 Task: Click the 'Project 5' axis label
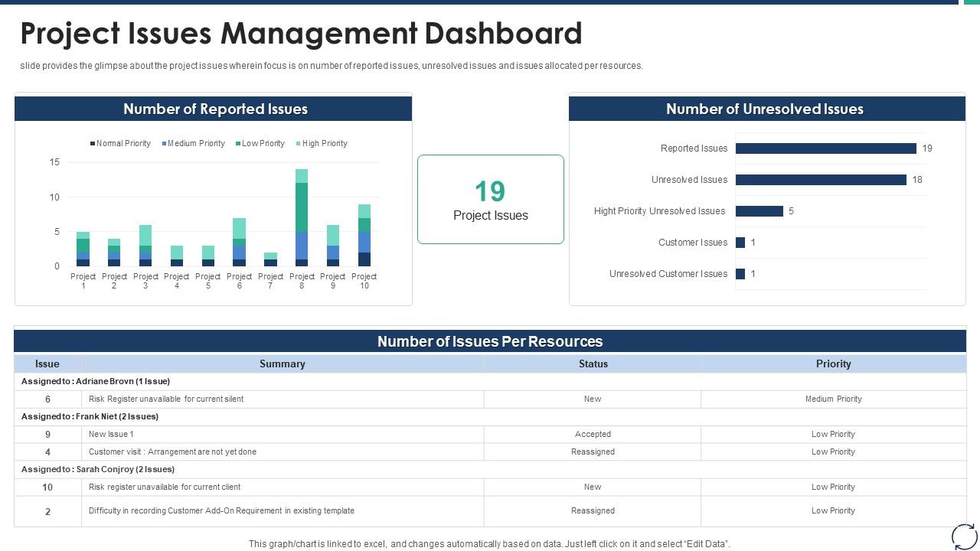pyautogui.click(x=207, y=281)
